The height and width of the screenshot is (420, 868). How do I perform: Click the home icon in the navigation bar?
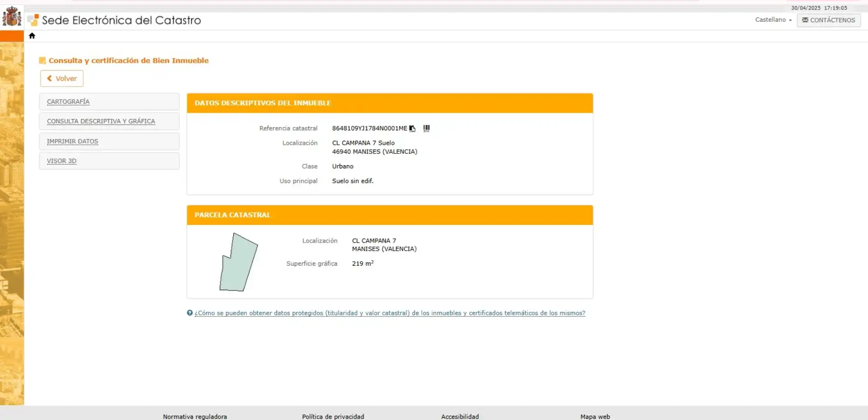(32, 36)
